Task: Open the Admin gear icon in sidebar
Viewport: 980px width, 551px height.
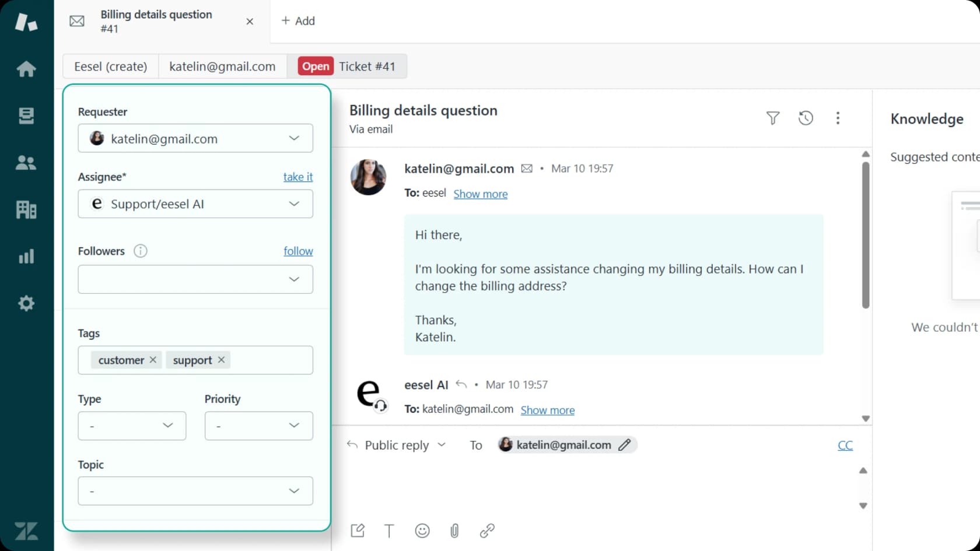Action: click(26, 303)
